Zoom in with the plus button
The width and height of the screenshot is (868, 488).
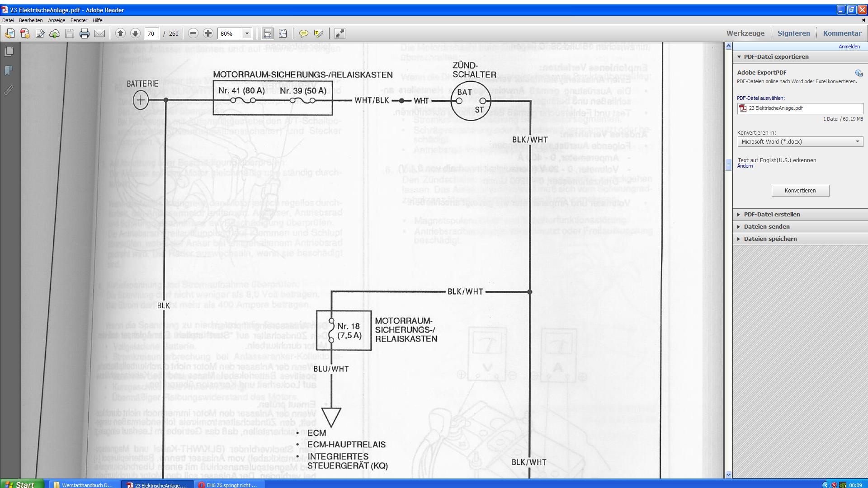click(x=208, y=33)
